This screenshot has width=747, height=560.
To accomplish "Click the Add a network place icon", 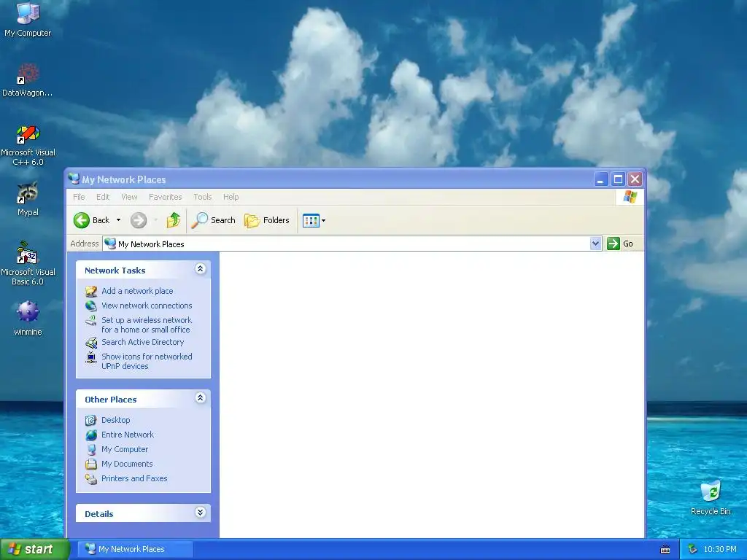I will click(x=91, y=291).
